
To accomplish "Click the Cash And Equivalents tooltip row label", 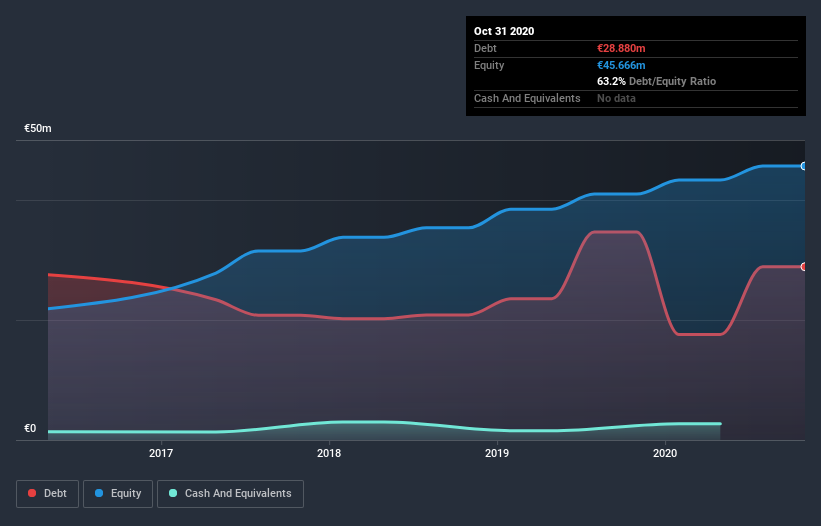I will click(x=527, y=98).
